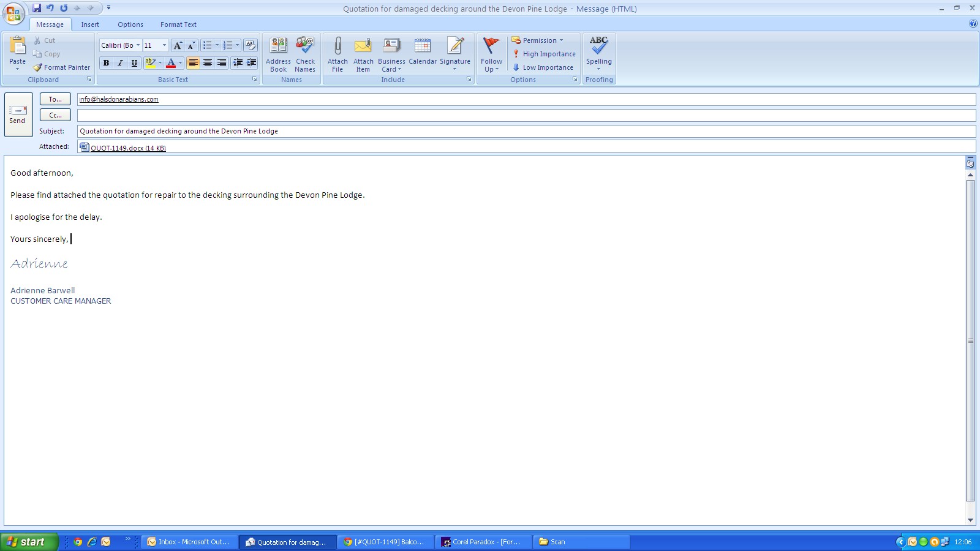This screenshot has height=551, width=980.
Task: Open the Windows start menu
Action: (x=29, y=542)
